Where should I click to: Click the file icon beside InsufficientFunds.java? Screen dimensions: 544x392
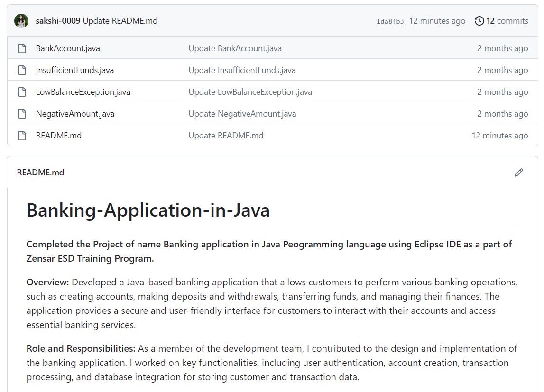tap(22, 70)
